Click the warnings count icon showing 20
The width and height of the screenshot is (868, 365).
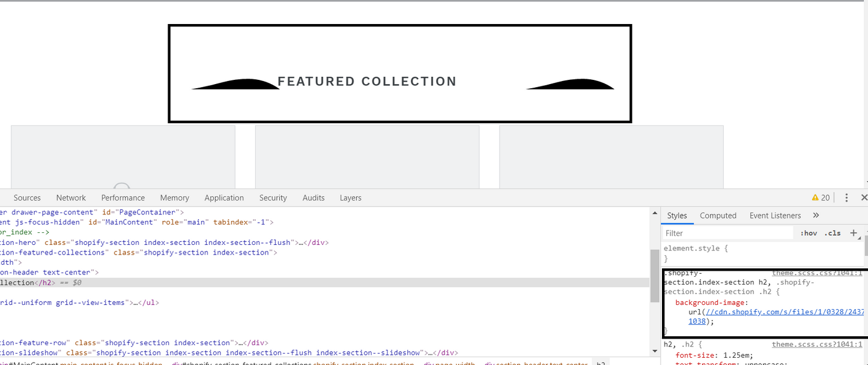(821, 198)
